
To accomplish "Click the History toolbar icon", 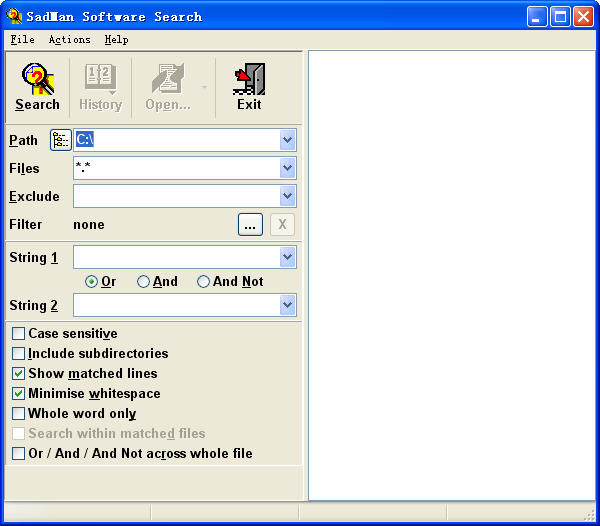I will [x=100, y=78].
